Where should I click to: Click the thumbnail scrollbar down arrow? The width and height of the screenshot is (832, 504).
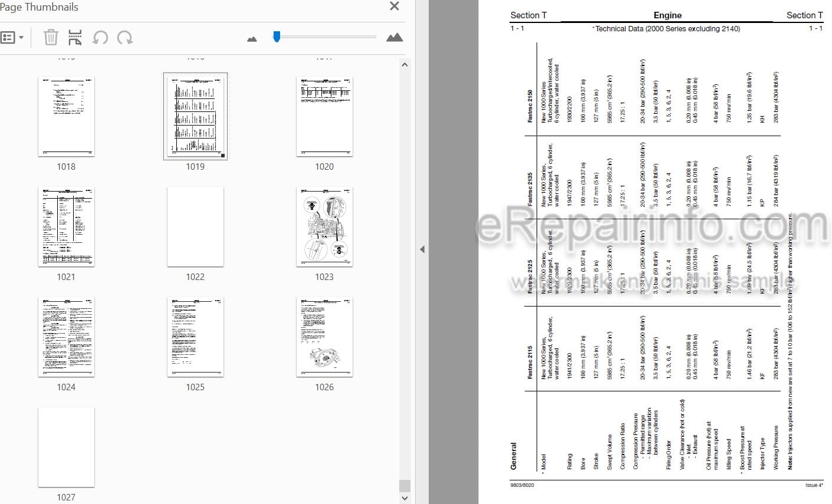[404, 498]
